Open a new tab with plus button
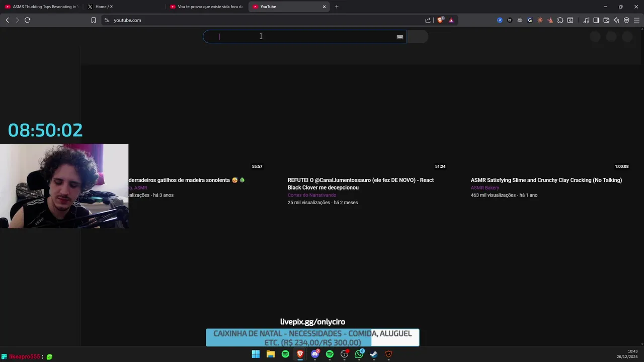644x362 pixels. (x=337, y=7)
